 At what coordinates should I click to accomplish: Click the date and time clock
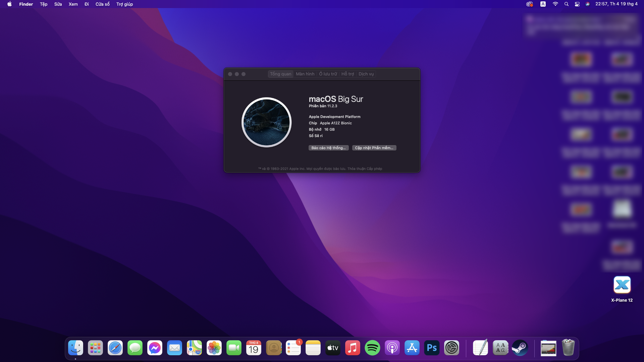point(616,4)
